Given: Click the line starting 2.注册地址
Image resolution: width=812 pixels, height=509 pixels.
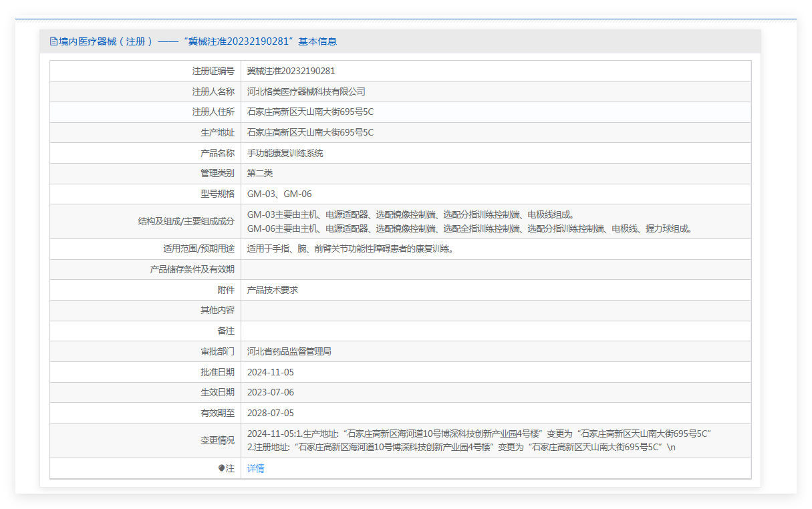Looking at the screenshot, I should click(462, 448).
